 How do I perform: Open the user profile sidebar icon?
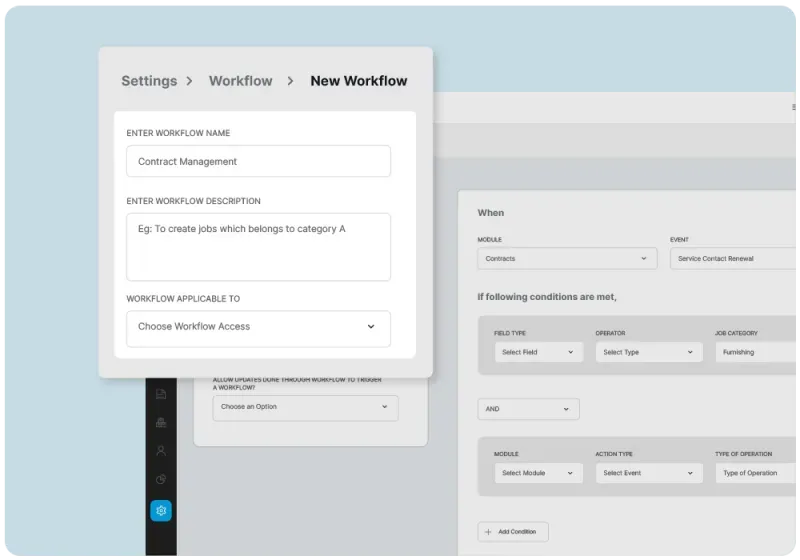point(161,451)
